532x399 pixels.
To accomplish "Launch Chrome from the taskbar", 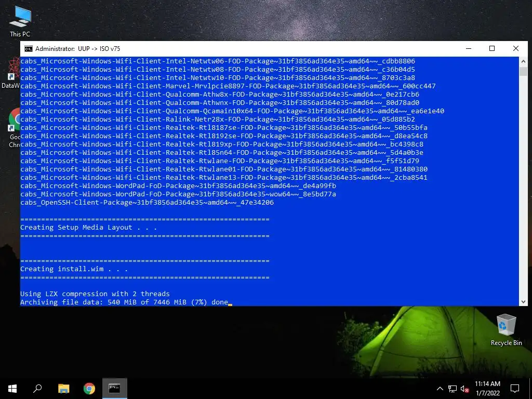I will tap(89, 389).
